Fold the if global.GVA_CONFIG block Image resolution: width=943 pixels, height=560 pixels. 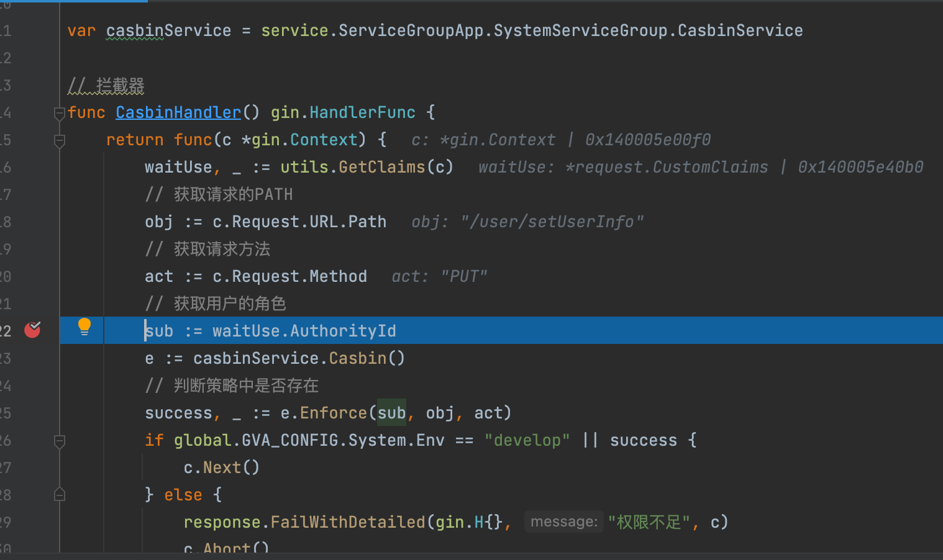coord(60,441)
